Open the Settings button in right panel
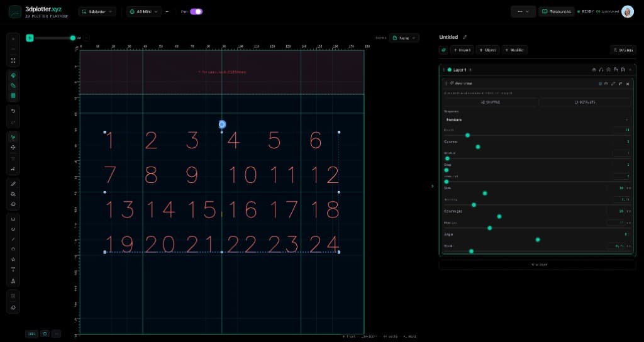The image size is (644, 342). [623, 50]
